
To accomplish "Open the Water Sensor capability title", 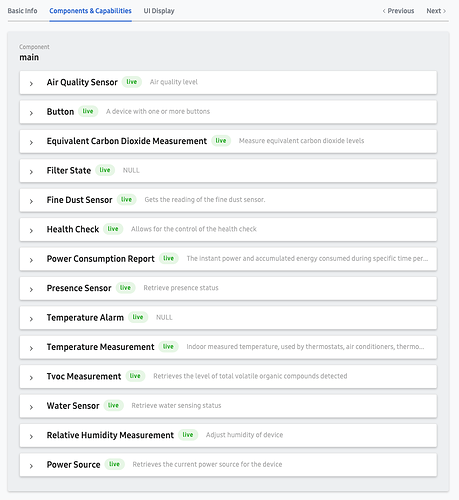I will tap(73, 406).
